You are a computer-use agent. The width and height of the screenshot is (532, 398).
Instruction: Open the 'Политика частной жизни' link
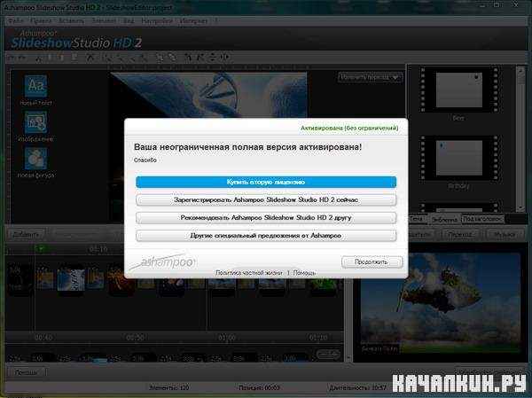248,272
